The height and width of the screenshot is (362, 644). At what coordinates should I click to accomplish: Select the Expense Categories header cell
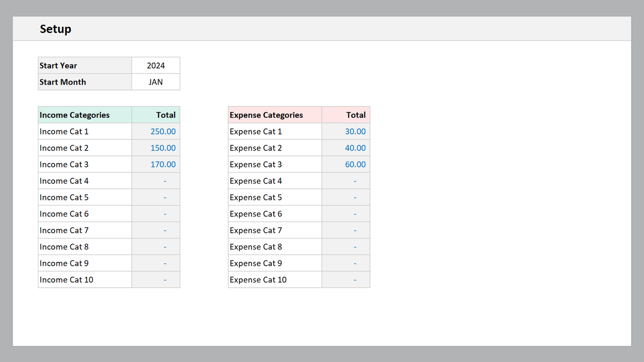coord(275,115)
